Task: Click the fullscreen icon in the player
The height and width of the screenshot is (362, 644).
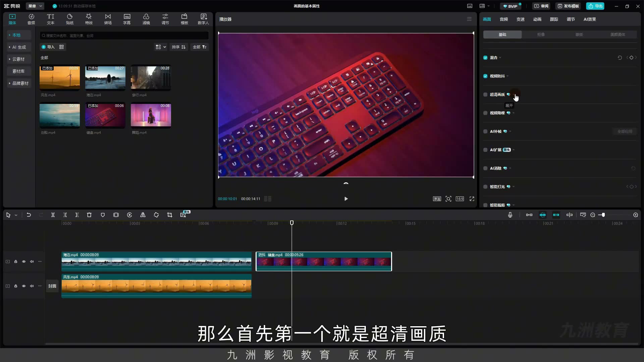Action: coord(472,199)
